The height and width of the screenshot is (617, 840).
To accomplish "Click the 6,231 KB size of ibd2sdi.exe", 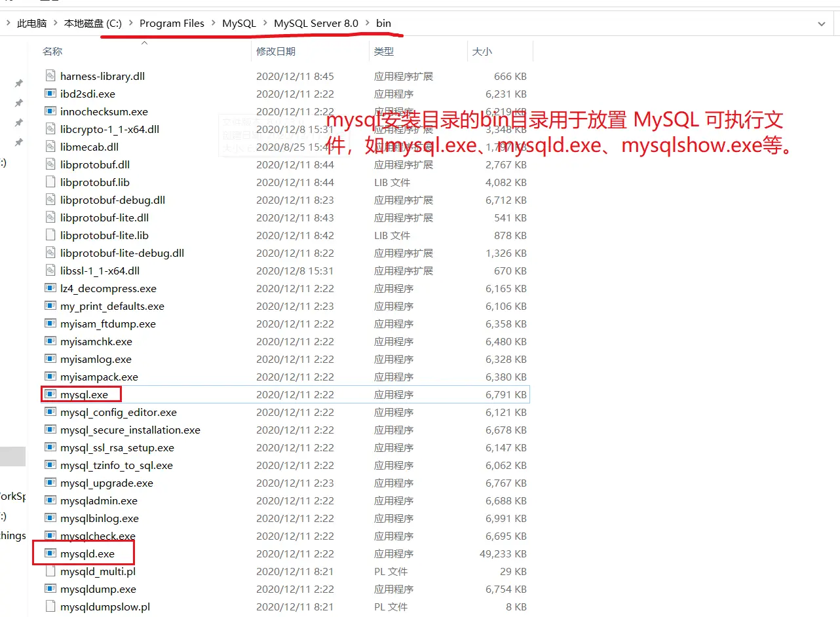I will point(506,94).
